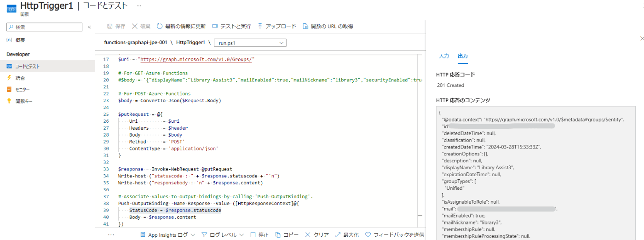Switch to 出力 output tab

(463, 56)
